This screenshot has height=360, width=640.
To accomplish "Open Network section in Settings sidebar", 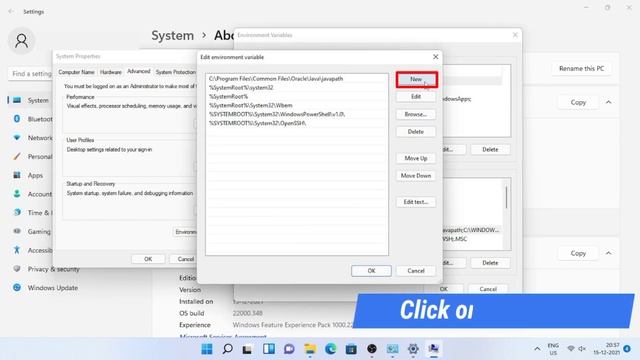I will (31, 138).
